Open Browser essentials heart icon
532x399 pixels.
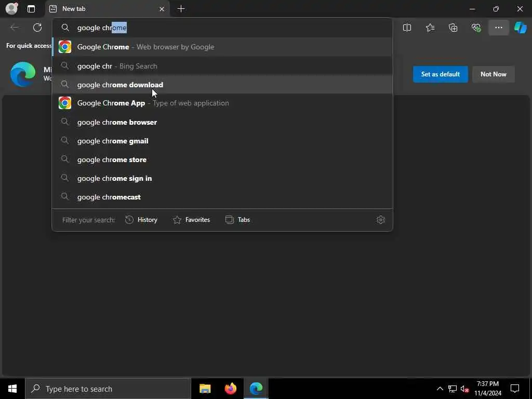pyautogui.click(x=476, y=28)
